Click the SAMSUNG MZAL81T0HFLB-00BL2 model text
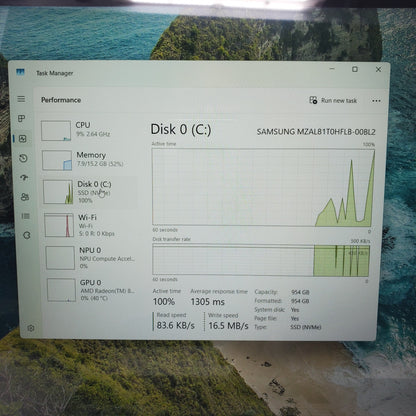 pos(316,132)
